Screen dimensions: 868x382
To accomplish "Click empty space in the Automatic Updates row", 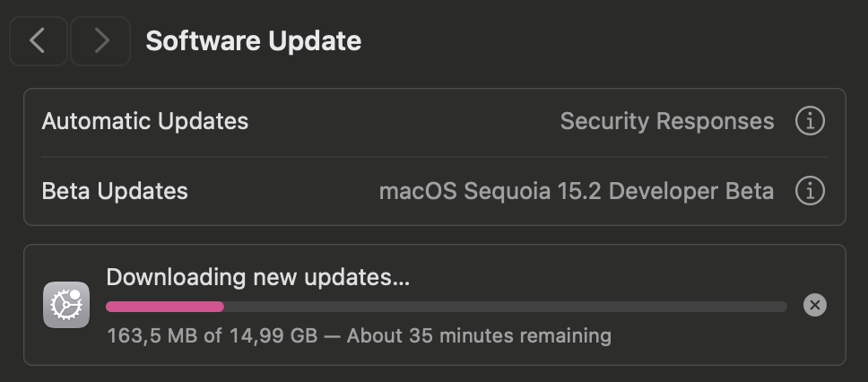I will (x=404, y=121).
